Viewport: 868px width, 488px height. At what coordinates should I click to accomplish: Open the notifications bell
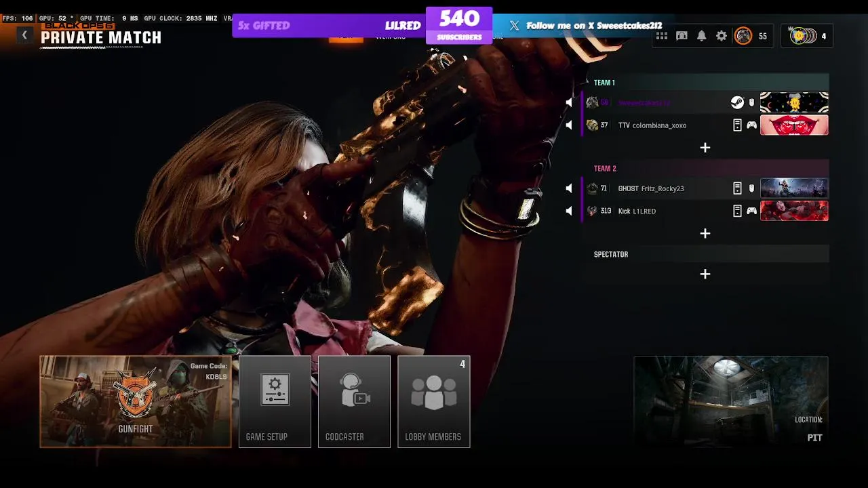pos(702,36)
